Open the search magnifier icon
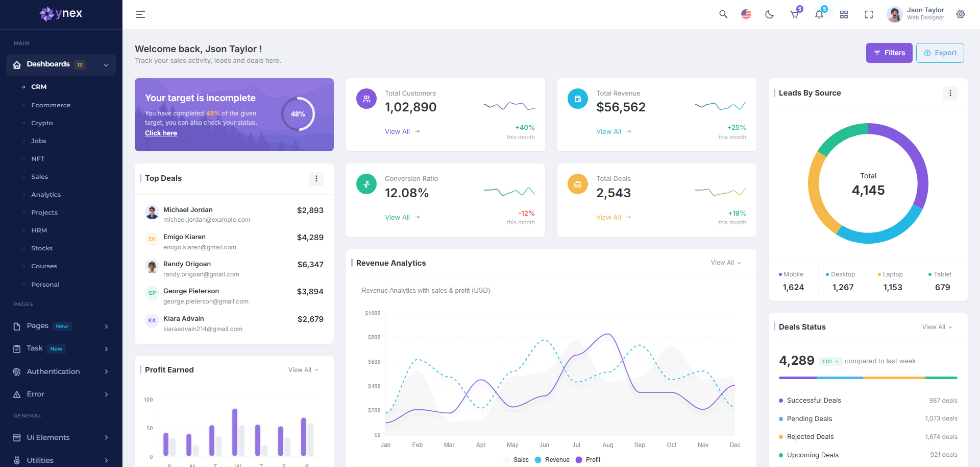 723,14
